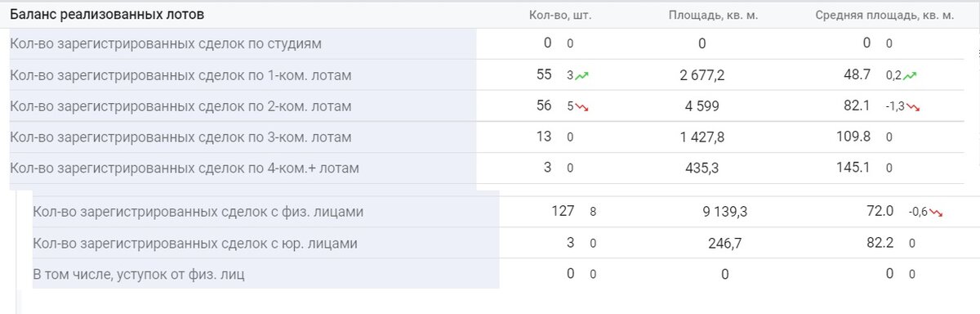Select row сделок по 2-ком. лотам
980x314 pixels.
pyautogui.click(x=486, y=106)
